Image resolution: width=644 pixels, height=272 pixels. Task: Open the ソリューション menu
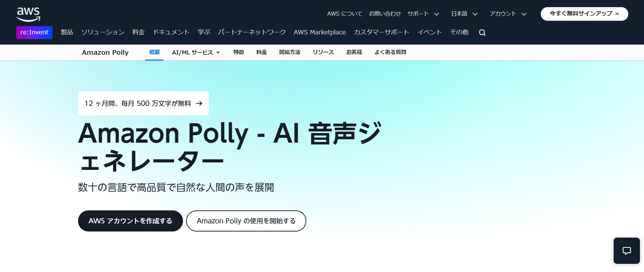click(103, 32)
